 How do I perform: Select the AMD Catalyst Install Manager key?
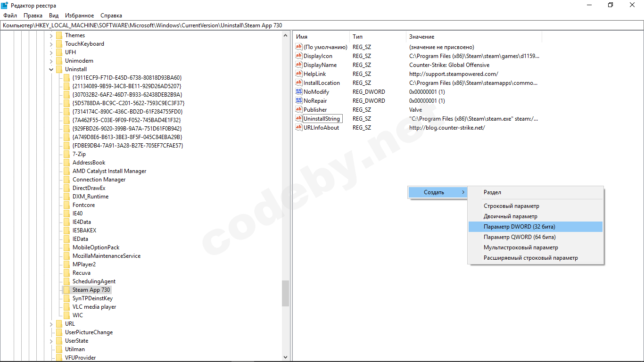tap(109, 171)
